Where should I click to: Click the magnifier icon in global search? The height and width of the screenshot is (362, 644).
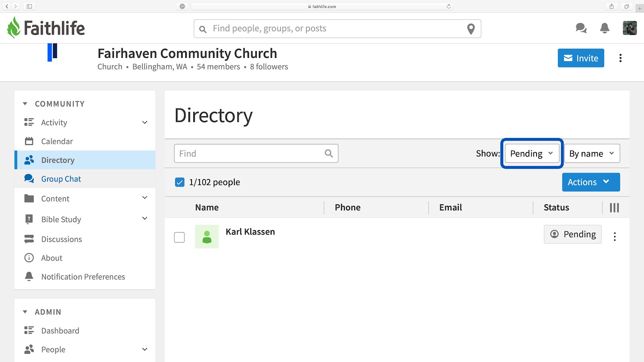(203, 29)
